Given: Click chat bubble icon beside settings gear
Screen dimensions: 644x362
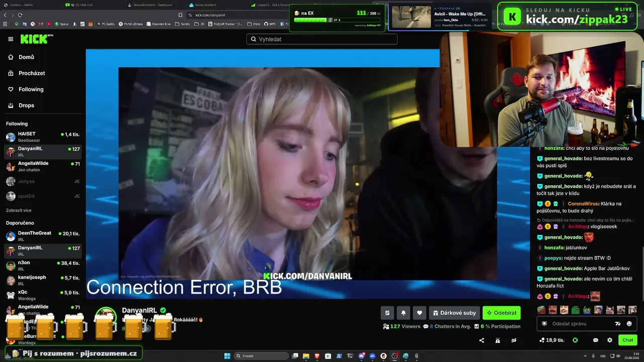Looking at the screenshot, I should 596,340.
